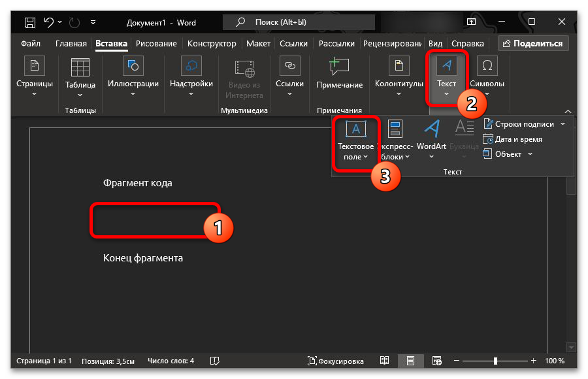Add Строки подписи signature line
The height and width of the screenshot is (379, 588).
[x=519, y=124]
